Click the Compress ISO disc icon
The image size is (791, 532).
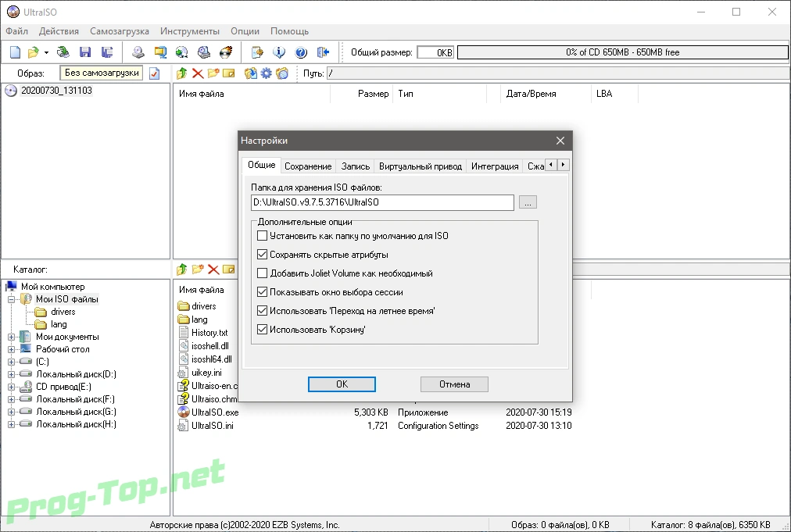pos(181,52)
